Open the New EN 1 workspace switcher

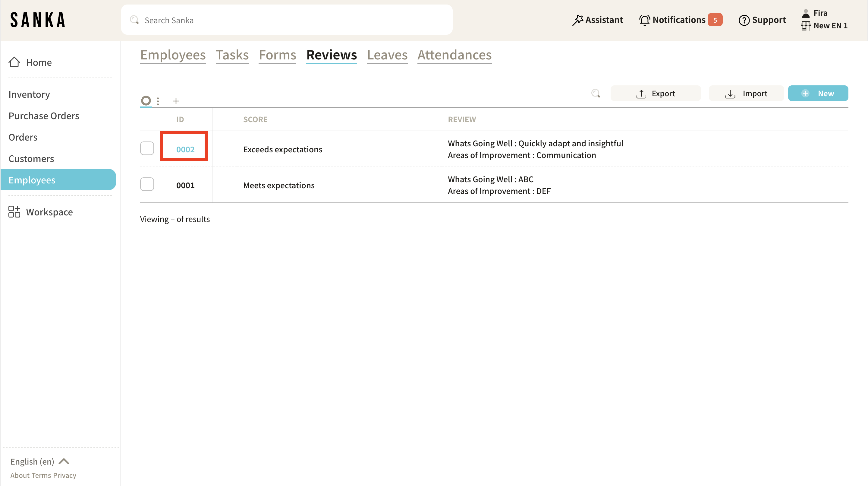point(830,26)
